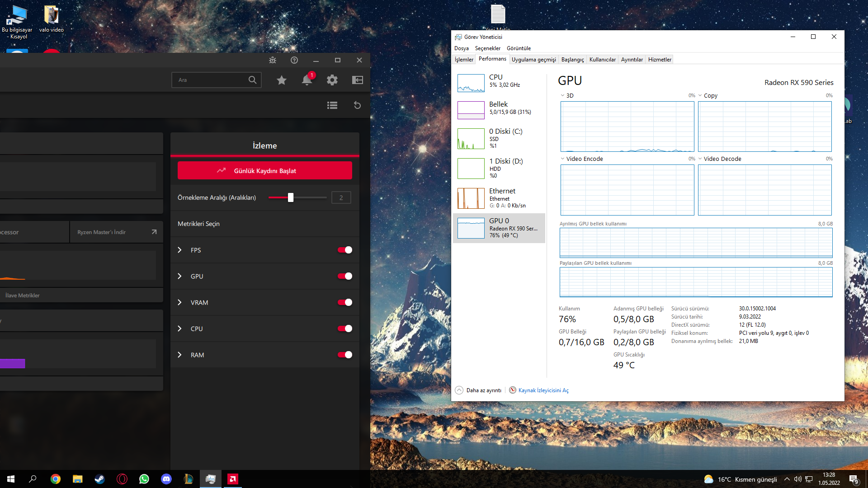Open notifications bell with red badge

tap(307, 80)
